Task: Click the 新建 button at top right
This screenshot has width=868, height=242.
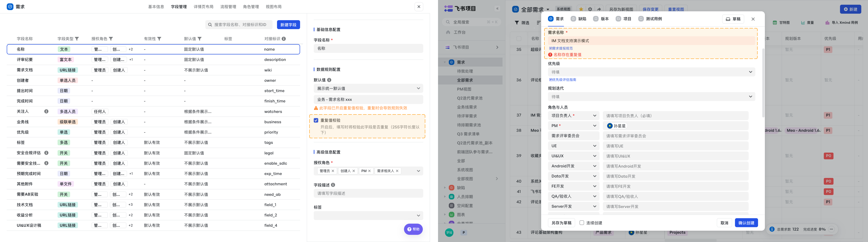Action: pos(851,9)
